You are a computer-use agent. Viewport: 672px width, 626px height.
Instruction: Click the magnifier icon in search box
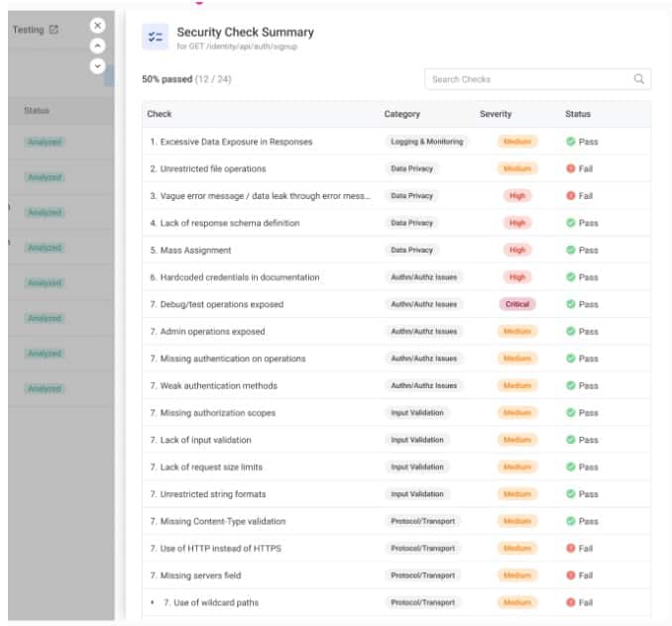(x=638, y=79)
